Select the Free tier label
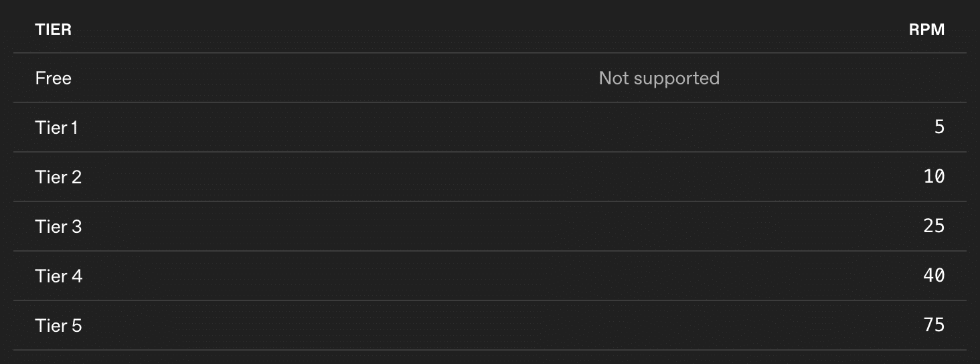 click(53, 78)
